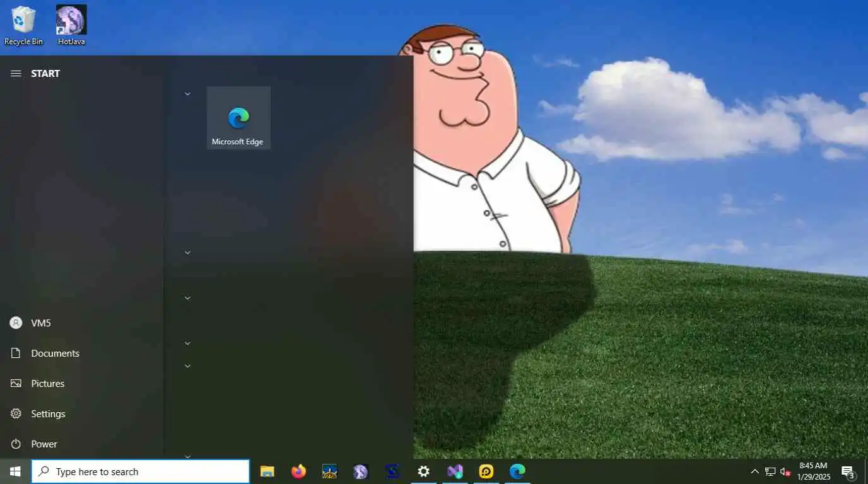Open the HotJava taskbar icon

[x=360, y=471]
